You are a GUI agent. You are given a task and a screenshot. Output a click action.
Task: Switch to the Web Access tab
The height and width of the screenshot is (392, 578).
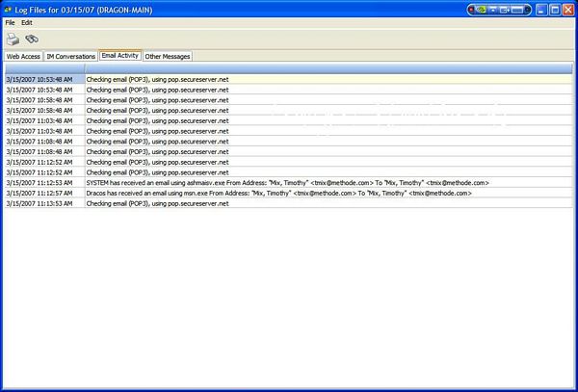23,57
